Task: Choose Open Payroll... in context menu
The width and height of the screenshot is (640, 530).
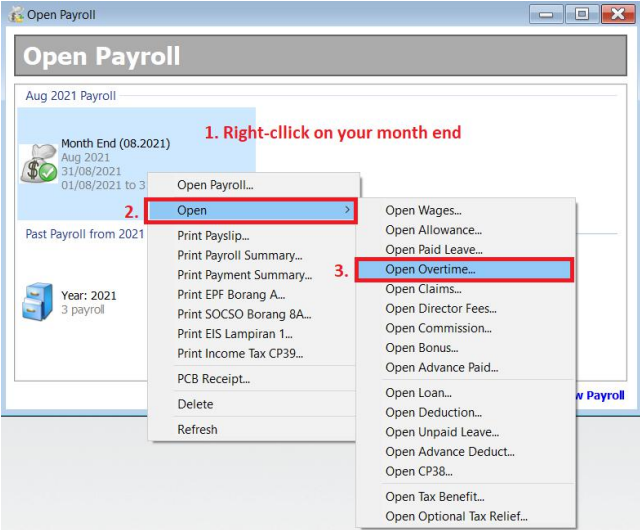Action: click(215, 185)
